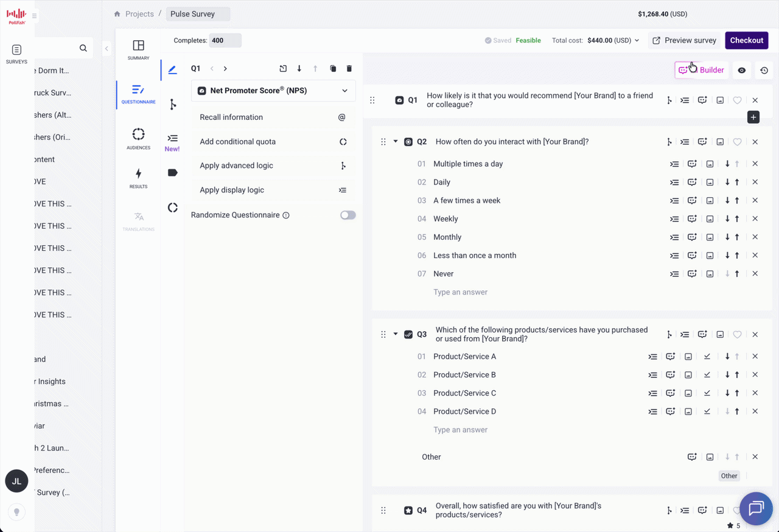Image resolution: width=779 pixels, height=532 pixels.
Task: Click the search magnifier icon
Action: (x=83, y=48)
